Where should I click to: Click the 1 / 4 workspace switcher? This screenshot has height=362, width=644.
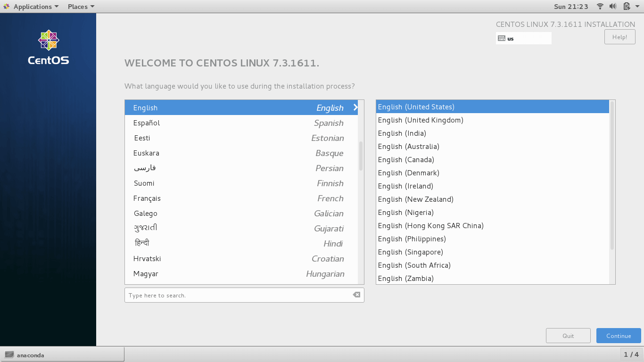click(631, 354)
